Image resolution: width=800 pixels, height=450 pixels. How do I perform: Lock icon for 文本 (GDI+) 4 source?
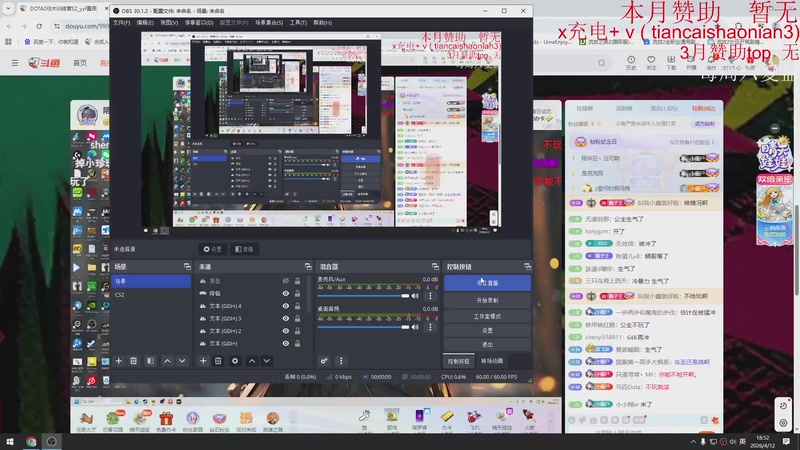pyautogui.click(x=297, y=306)
